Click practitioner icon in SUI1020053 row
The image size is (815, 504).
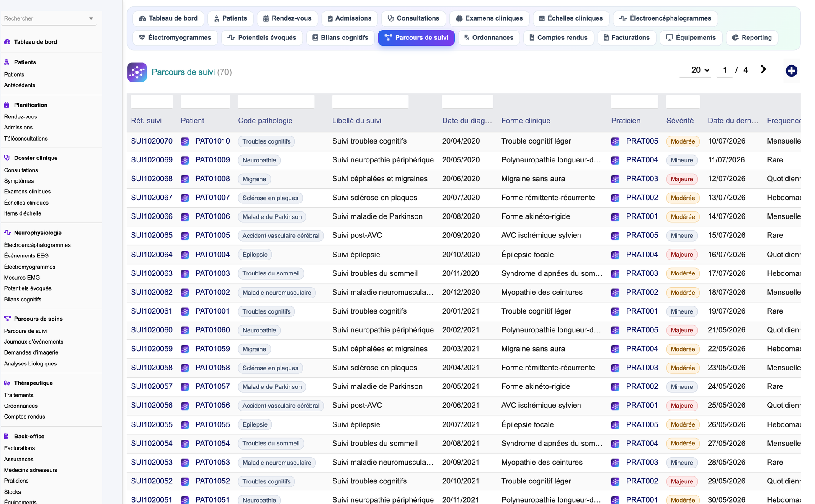point(615,463)
